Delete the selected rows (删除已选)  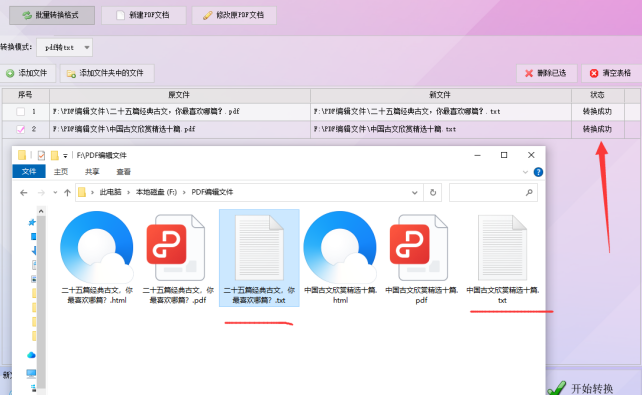click(546, 73)
